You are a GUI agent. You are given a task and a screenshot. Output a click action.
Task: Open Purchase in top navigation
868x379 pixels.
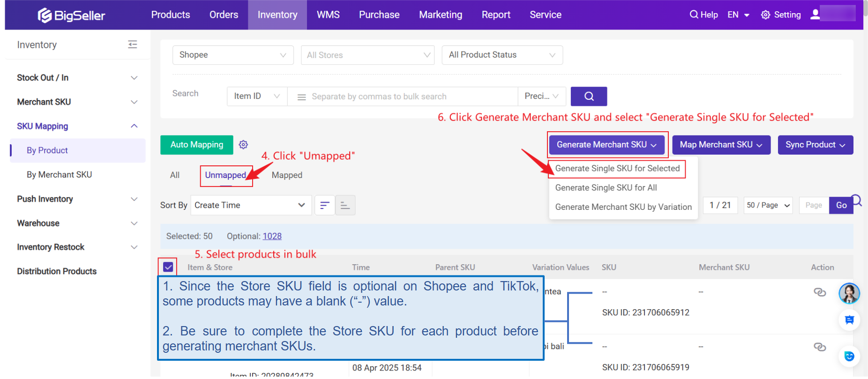coord(379,15)
